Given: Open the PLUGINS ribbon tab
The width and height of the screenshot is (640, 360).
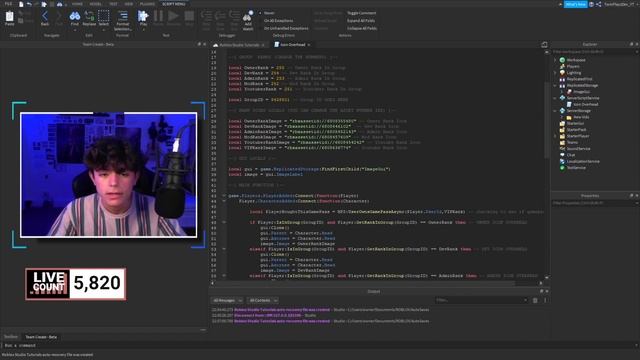Looking at the screenshot, I should click(147, 4).
